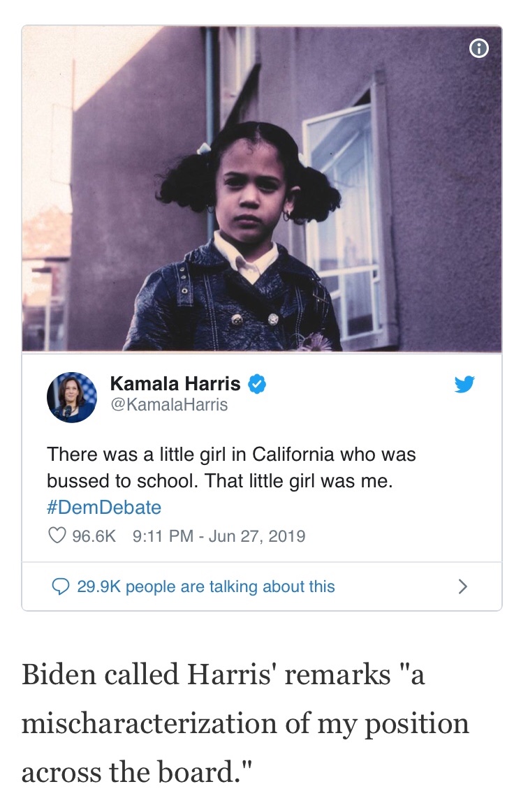
Task: Open the childhood photo in the tweet
Action: 262,189
